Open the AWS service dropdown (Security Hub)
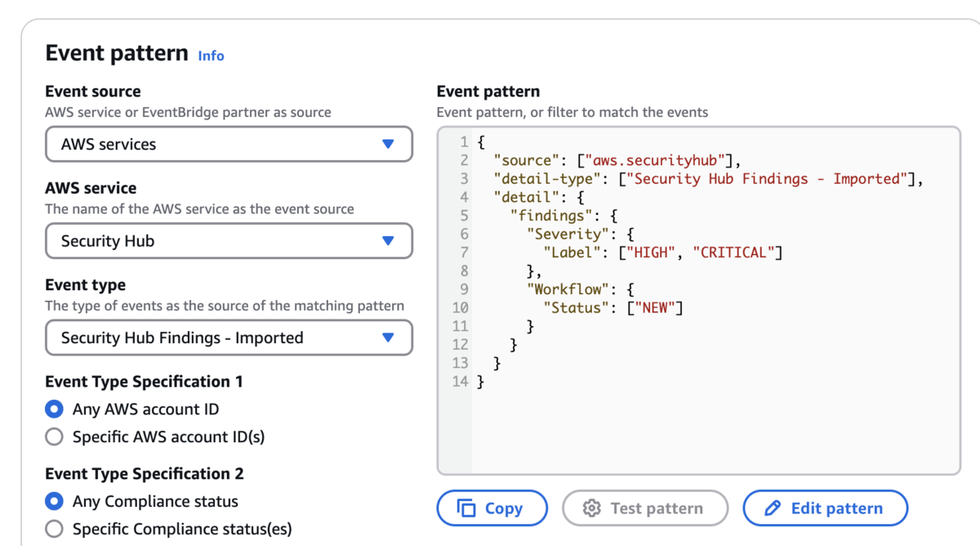This screenshot has height=546, width=980. 229,241
